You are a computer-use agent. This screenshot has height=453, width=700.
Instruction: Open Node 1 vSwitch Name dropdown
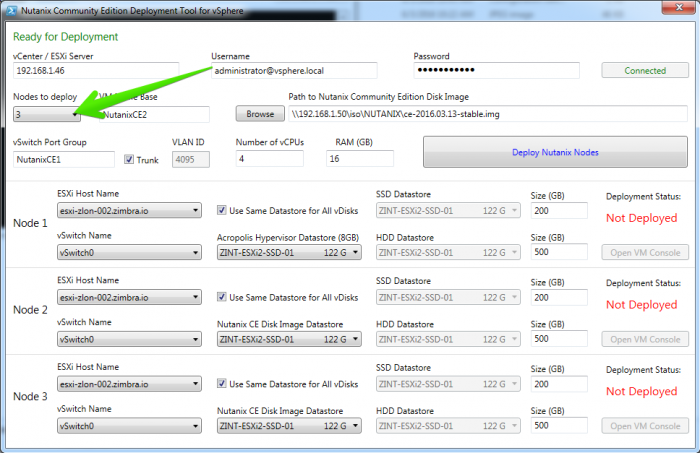[x=129, y=253]
